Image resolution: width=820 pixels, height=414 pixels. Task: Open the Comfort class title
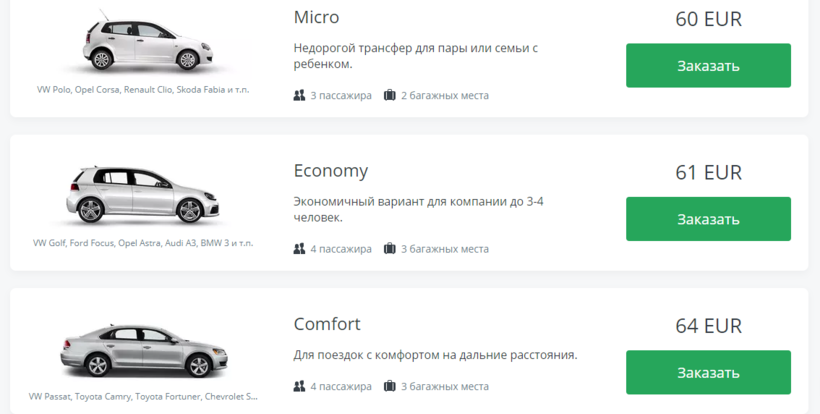[327, 324]
